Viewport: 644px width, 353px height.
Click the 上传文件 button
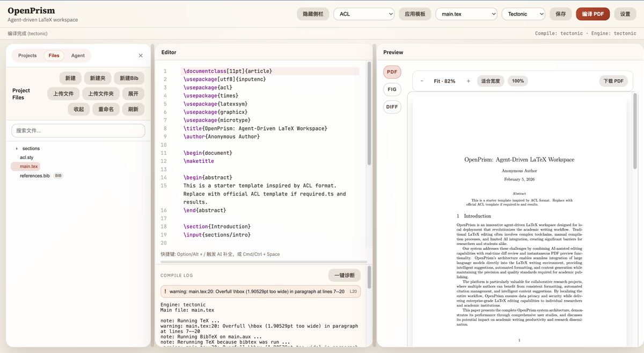click(64, 93)
